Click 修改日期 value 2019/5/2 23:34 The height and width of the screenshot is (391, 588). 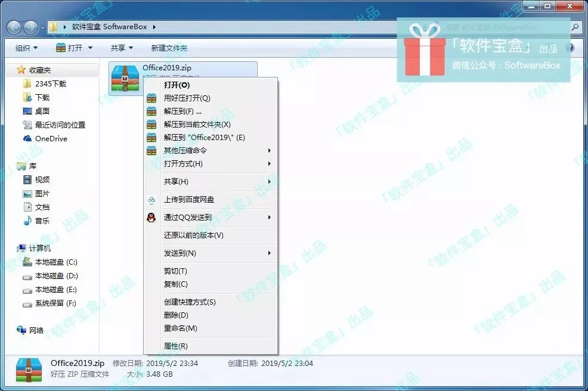tap(172, 363)
